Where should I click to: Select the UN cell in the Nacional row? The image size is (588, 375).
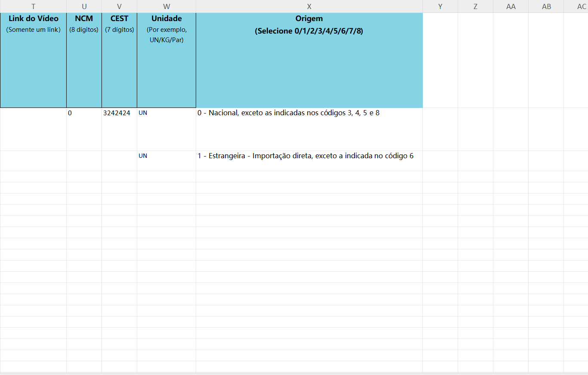point(166,129)
